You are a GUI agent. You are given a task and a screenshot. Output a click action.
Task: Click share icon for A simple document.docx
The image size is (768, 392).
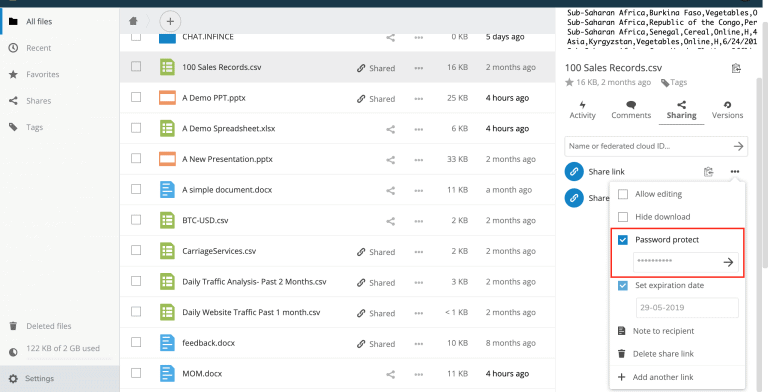[x=390, y=190]
